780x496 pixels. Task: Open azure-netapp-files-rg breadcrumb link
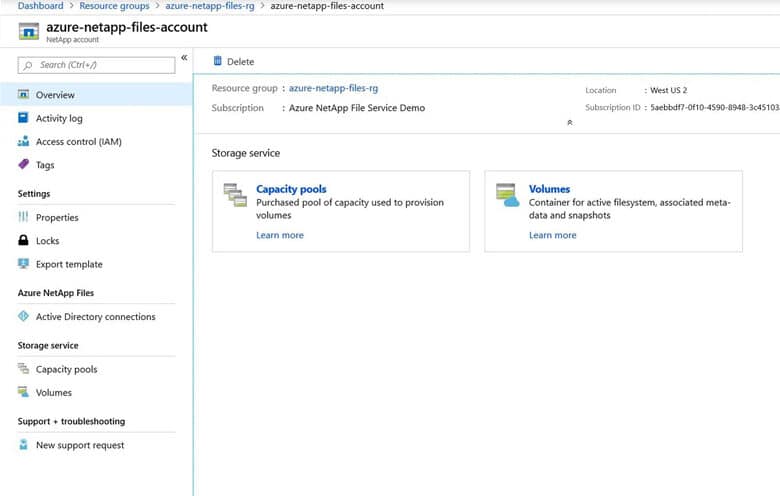click(209, 6)
